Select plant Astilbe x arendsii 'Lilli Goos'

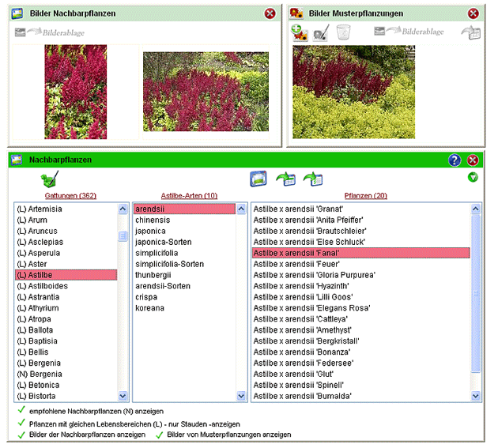point(360,297)
